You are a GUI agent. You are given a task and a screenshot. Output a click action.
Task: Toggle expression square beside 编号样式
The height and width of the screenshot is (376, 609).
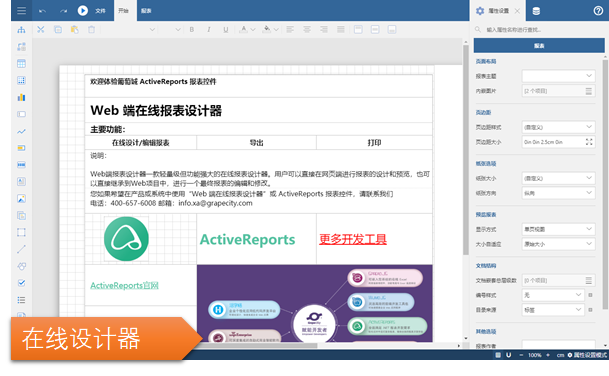point(590,295)
